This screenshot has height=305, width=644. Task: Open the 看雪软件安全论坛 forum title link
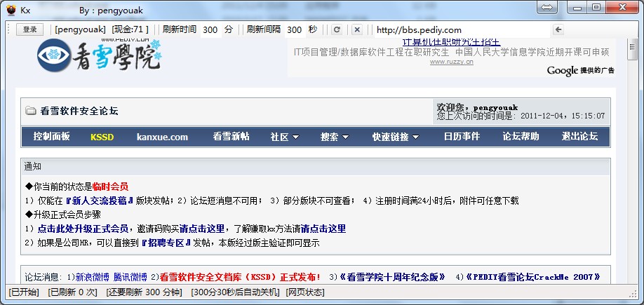tap(79, 111)
